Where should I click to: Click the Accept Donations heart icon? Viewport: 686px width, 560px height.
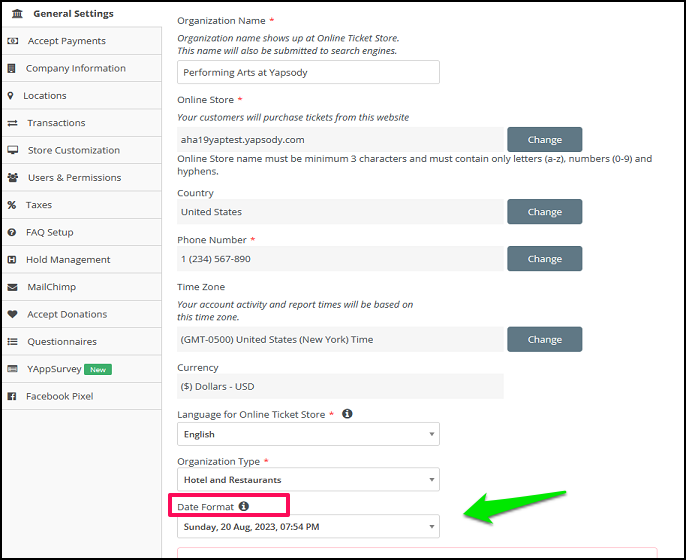tap(12, 314)
